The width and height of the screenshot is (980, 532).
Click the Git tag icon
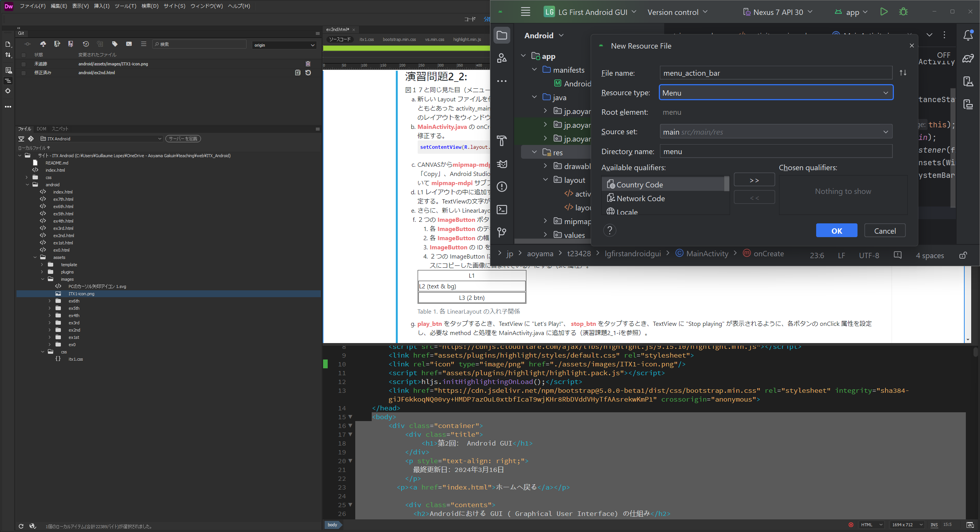[114, 44]
